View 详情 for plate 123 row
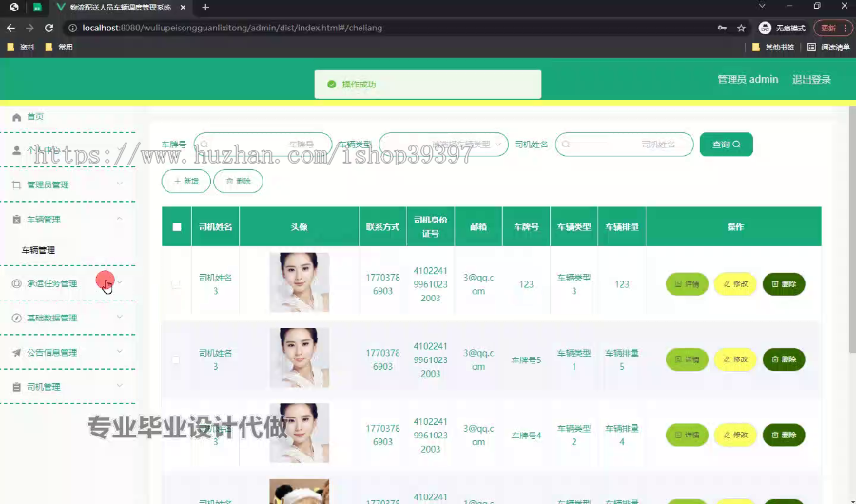 [687, 284]
